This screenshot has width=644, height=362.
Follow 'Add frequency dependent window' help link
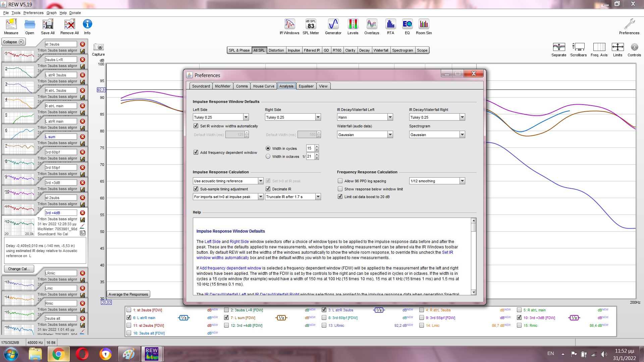pyautogui.click(x=230, y=268)
